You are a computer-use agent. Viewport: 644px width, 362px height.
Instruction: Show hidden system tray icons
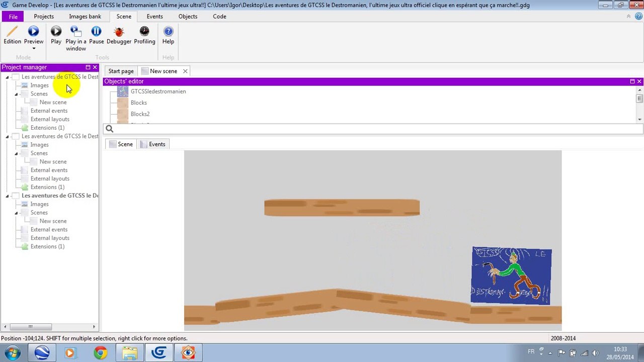(x=550, y=353)
